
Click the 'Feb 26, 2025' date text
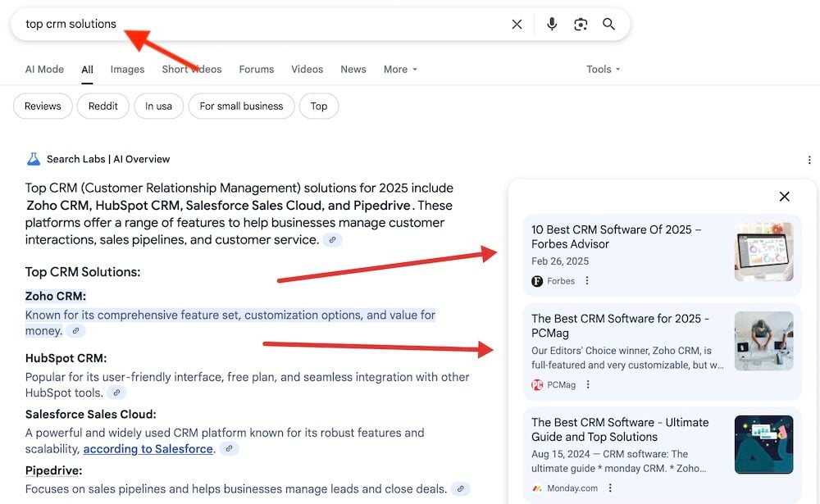pos(560,261)
